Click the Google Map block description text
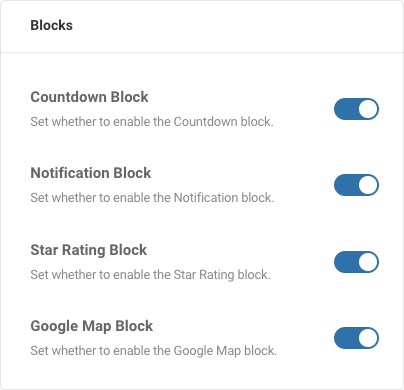404x390 pixels. pos(154,351)
